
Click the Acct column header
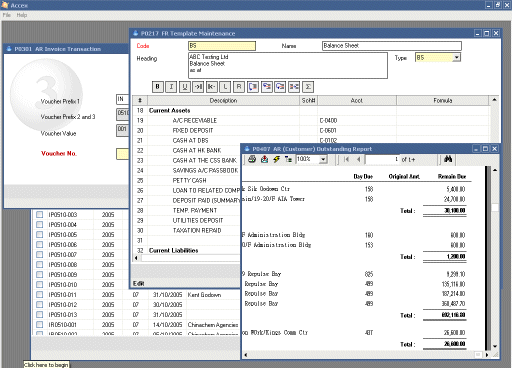(x=357, y=100)
